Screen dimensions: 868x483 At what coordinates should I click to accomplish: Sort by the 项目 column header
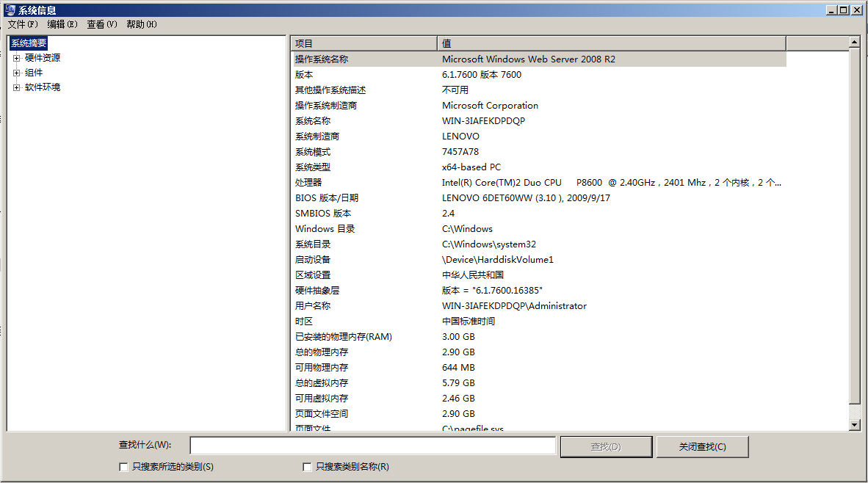tap(364, 43)
